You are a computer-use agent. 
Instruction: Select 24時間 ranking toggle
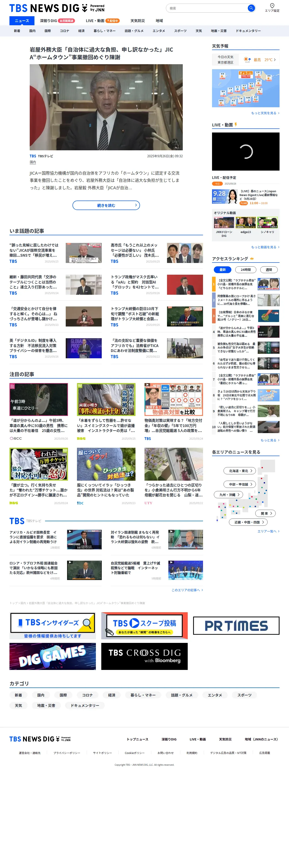246,270
